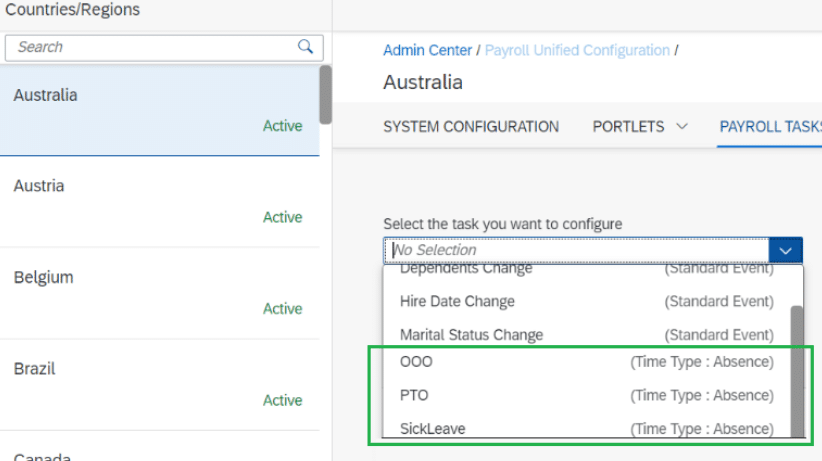Open Payroll Unified Configuration breadcrumb link
Screen dimensions: 822x461
[577, 50]
